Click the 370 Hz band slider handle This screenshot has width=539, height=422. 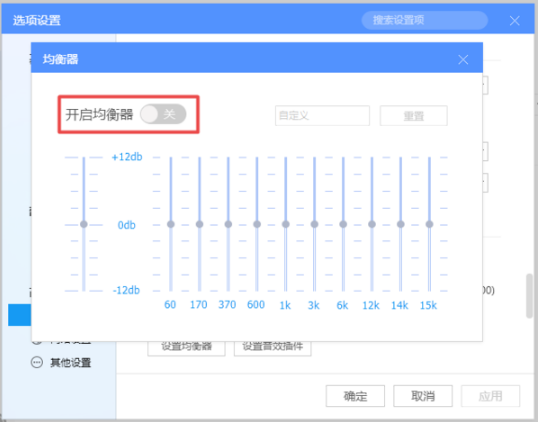[x=228, y=224]
